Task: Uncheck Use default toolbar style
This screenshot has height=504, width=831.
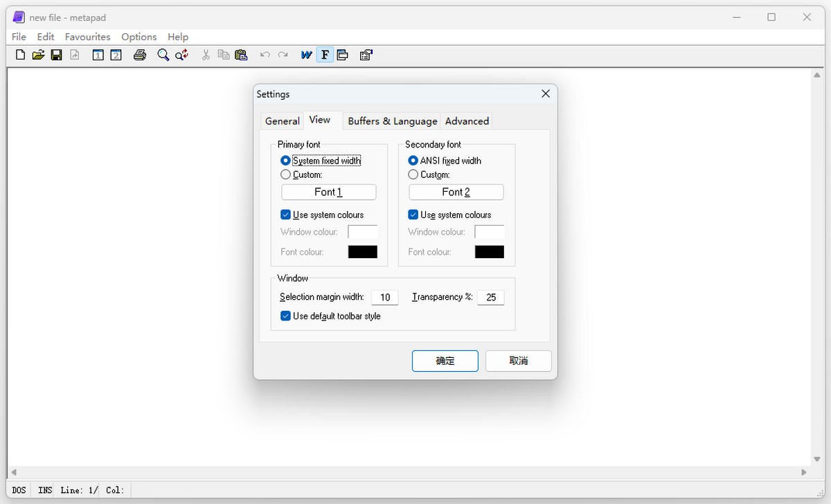Action: point(285,316)
